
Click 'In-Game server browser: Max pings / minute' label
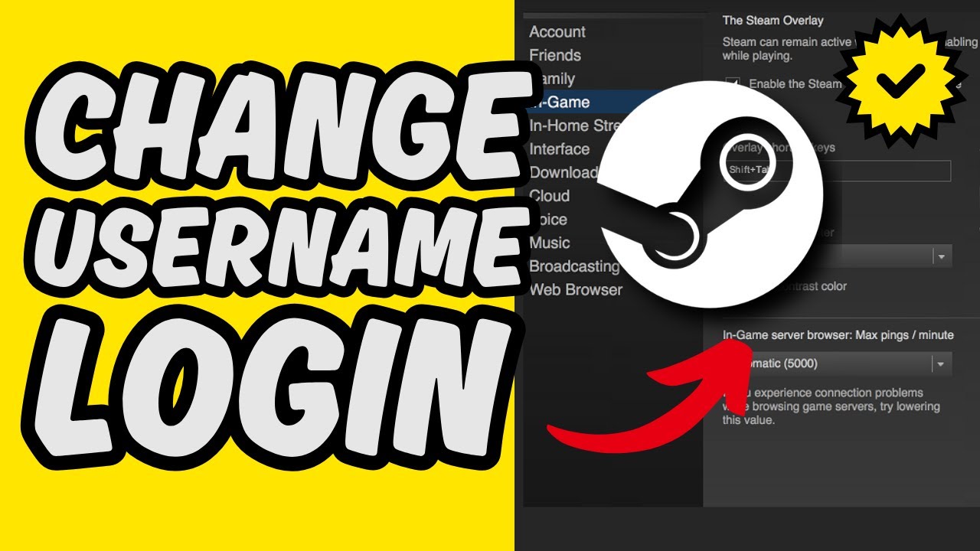838,335
